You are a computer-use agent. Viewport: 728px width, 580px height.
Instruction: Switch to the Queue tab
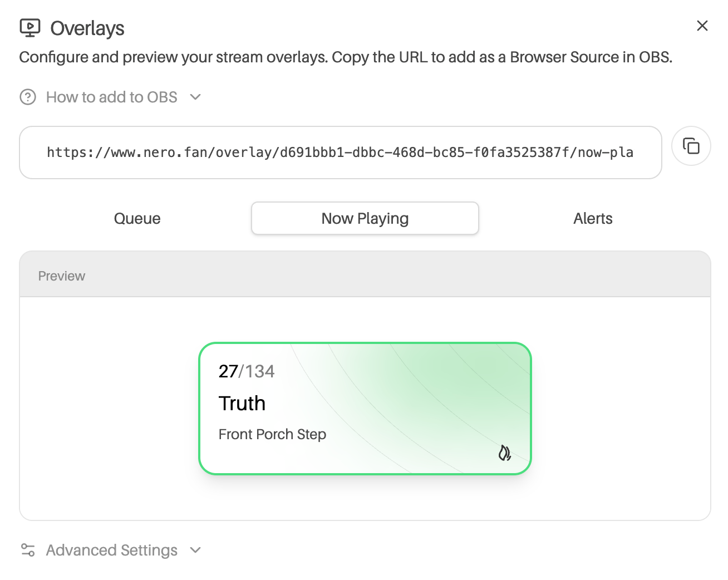(137, 218)
